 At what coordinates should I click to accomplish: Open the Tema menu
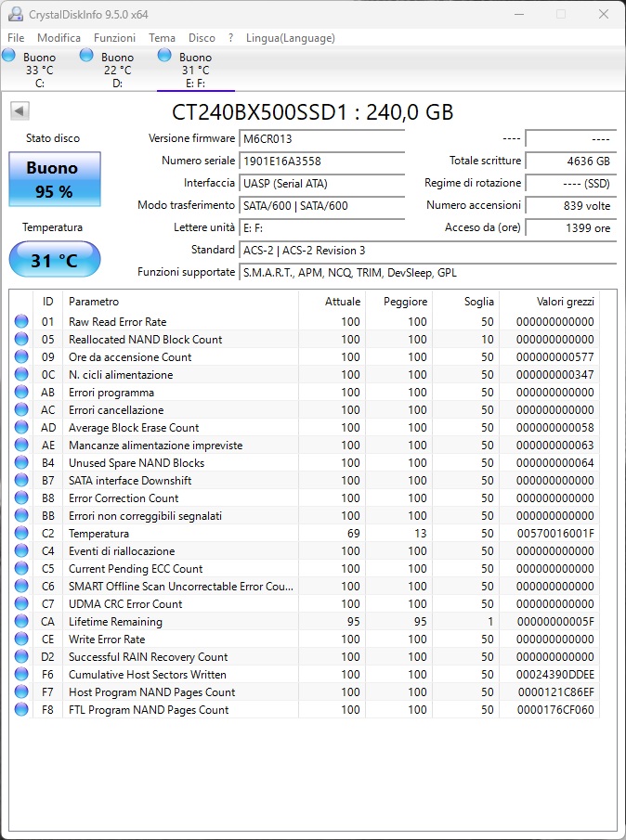coord(162,38)
